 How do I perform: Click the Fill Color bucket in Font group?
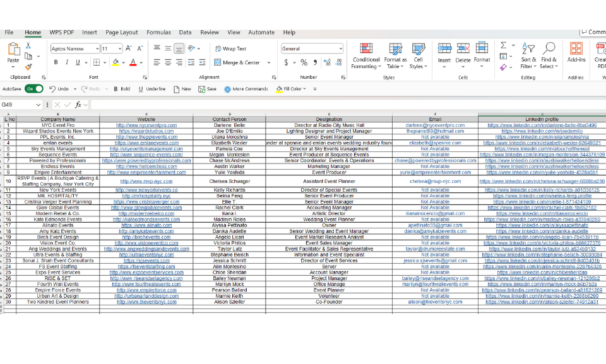tap(115, 62)
